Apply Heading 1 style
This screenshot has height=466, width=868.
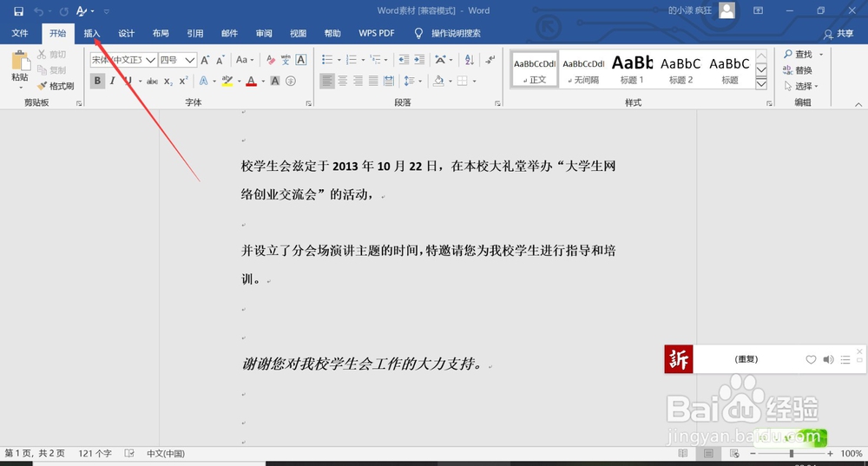(x=632, y=69)
